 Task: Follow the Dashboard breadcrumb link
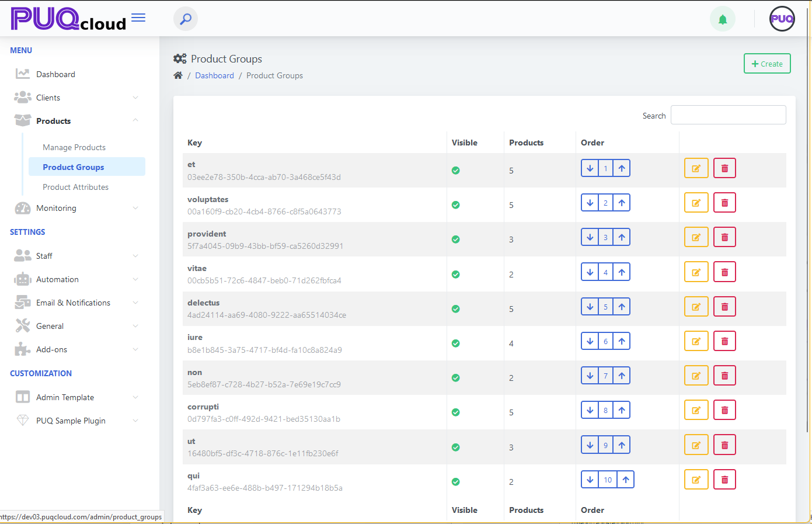(214, 75)
